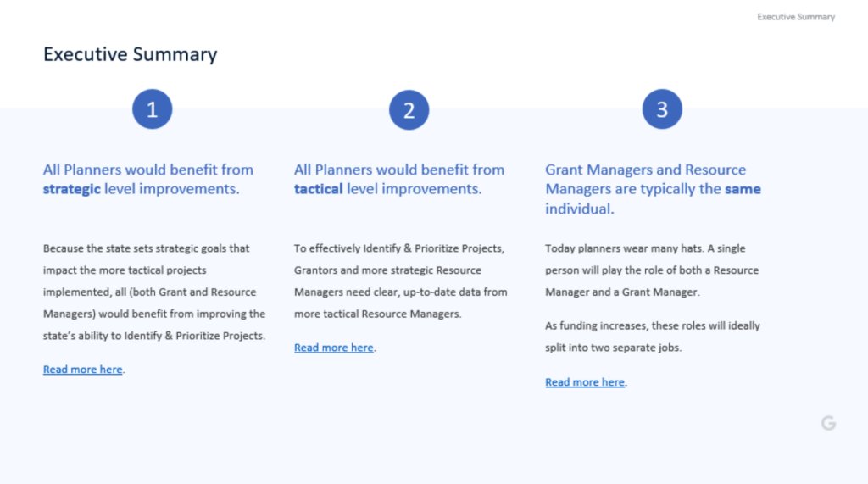Click the gray Google G logo
The width and height of the screenshot is (868, 484).
tap(828, 423)
